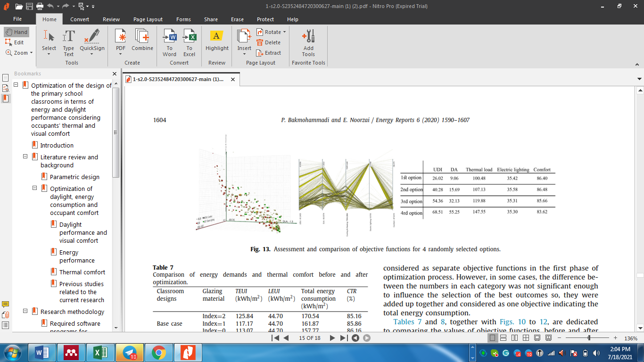
Task: Close the Bookmarks panel
Action: (114, 74)
